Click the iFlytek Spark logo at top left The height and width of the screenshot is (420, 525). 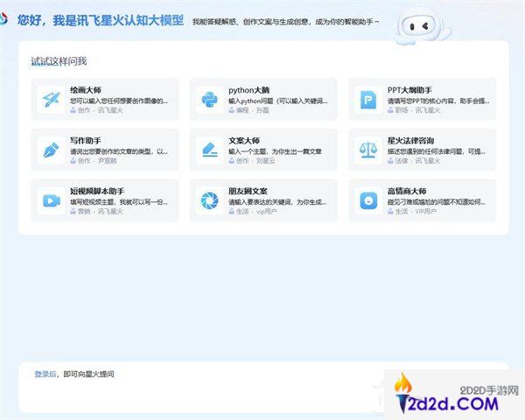tap(3, 18)
